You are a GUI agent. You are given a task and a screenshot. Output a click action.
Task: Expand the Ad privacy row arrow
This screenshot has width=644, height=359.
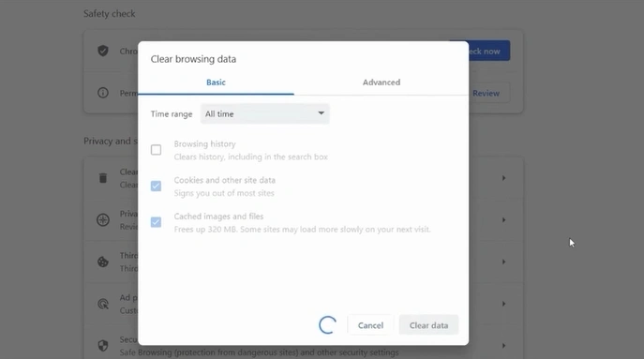click(503, 304)
